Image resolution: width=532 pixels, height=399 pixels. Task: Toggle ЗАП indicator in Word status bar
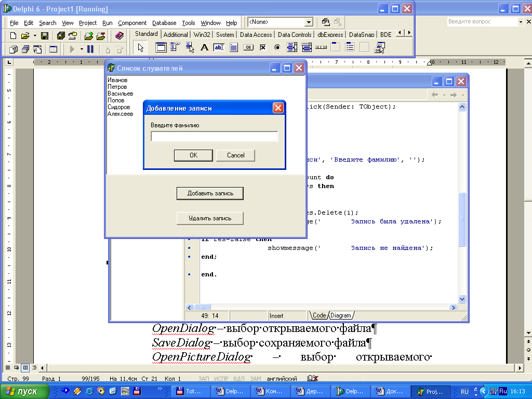click(x=204, y=379)
